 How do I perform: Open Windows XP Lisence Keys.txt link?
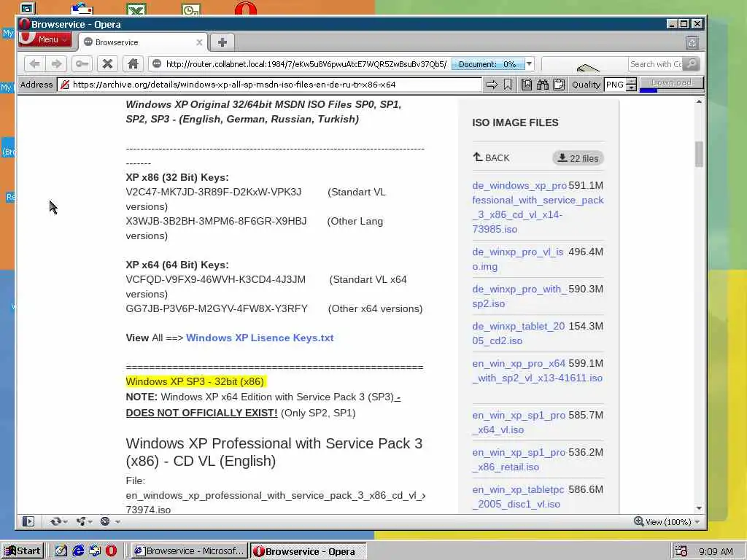tap(260, 338)
